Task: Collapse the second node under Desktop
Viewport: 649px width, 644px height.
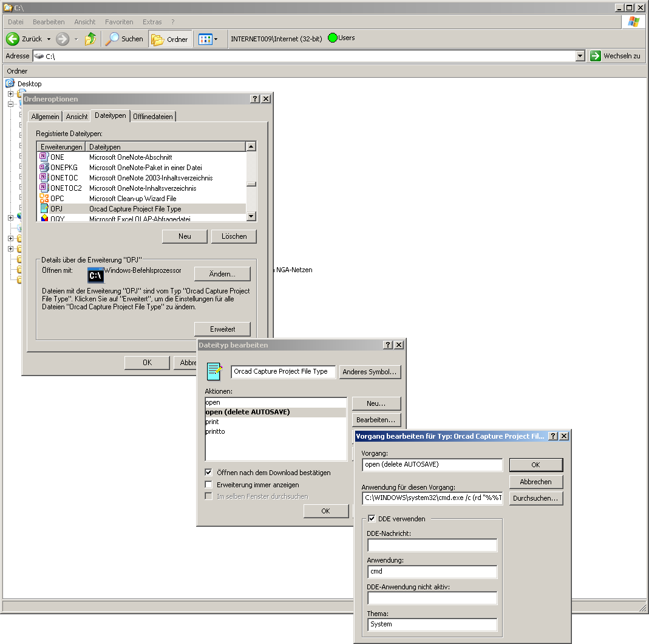Action: click(11, 104)
